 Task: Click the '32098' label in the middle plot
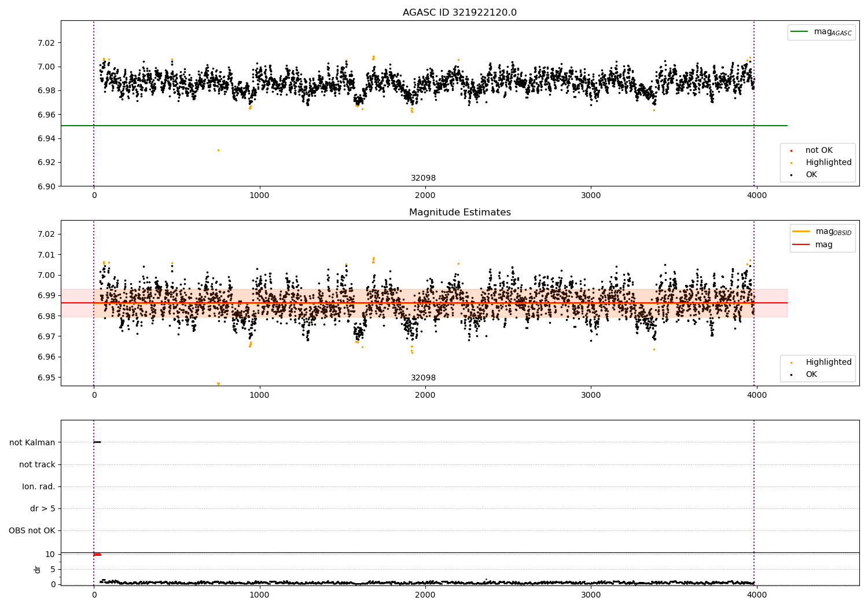click(x=423, y=378)
